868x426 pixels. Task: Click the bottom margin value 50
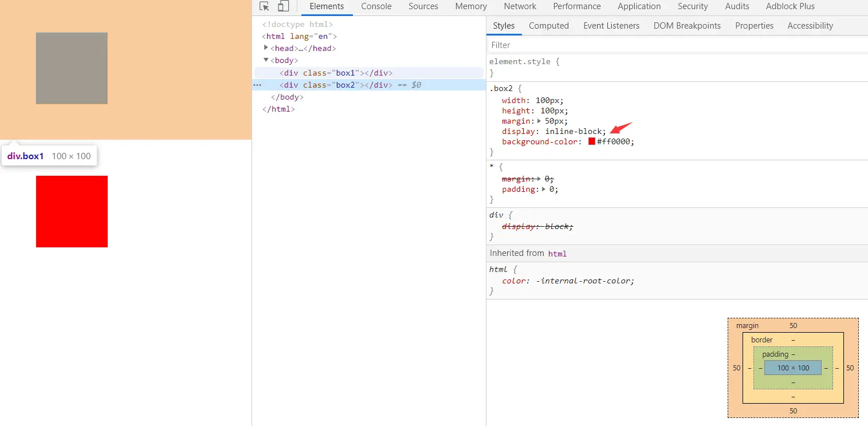pos(793,411)
